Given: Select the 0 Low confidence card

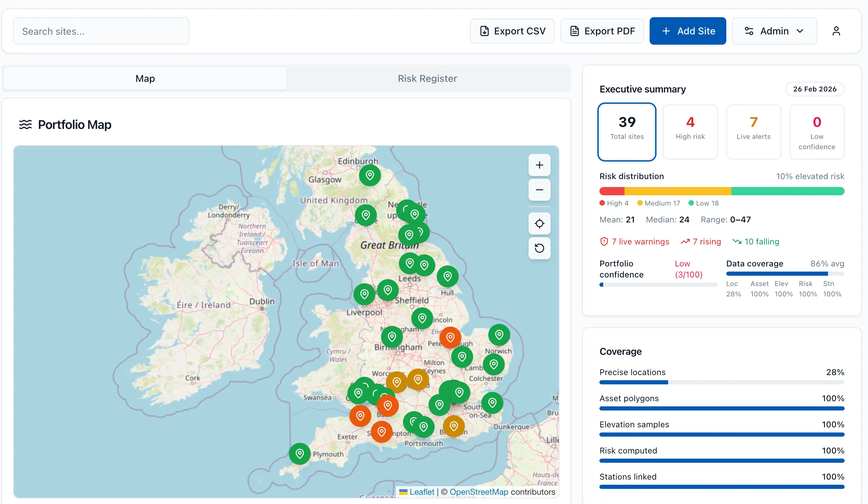Looking at the screenshot, I should point(817,132).
